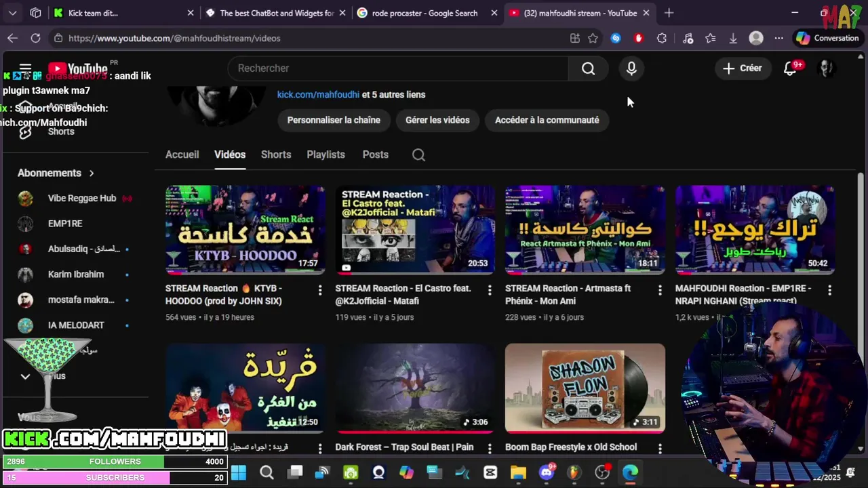Open options menu for EMP1RE NRAPI NGHANI video
This screenshot has width=868, height=488.
tap(829, 290)
